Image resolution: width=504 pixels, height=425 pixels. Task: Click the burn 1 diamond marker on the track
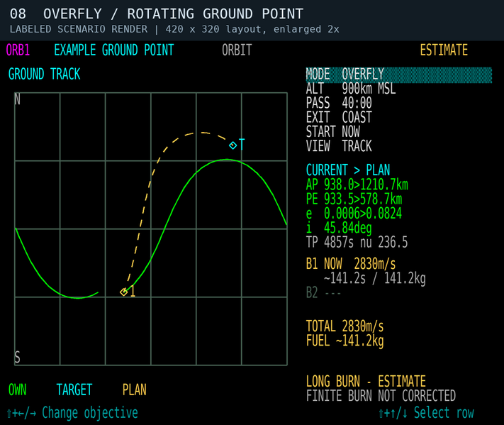(124, 292)
